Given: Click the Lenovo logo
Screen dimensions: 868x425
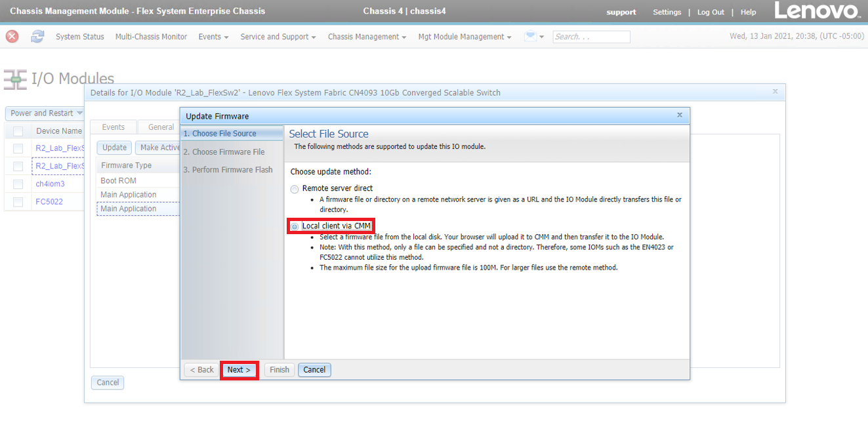Looking at the screenshot, I should pos(817,11).
